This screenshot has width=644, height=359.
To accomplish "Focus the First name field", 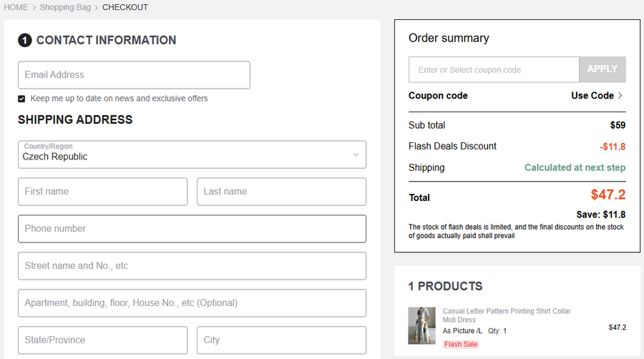I will coord(102,192).
